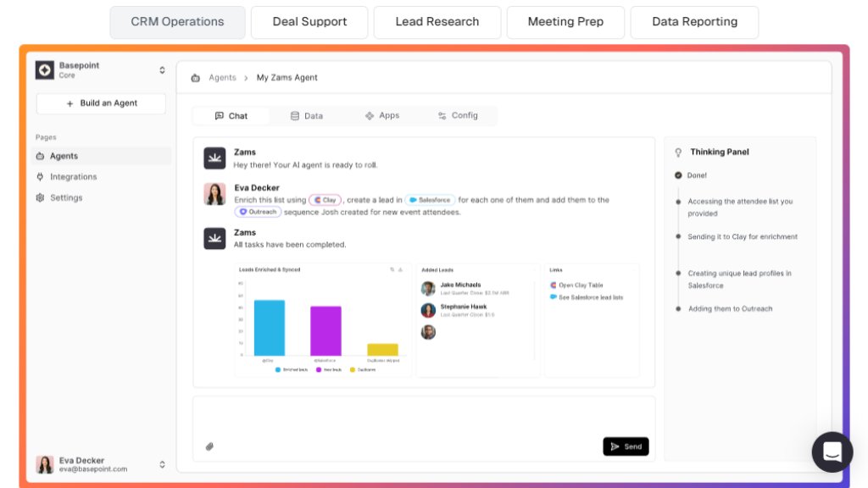Image resolution: width=868 pixels, height=488 pixels.
Task: Click 'Adding them to Outreach' step
Action: point(730,308)
